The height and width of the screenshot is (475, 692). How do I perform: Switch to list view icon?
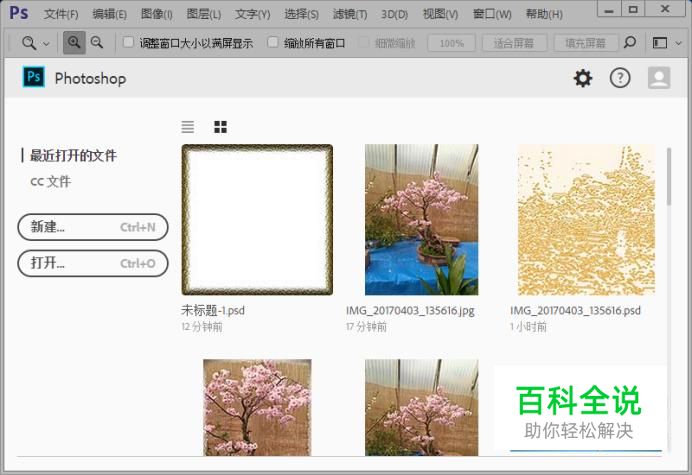(x=188, y=127)
